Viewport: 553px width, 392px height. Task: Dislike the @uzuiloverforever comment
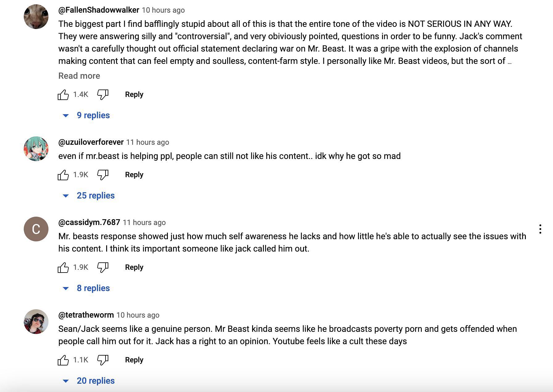click(x=103, y=175)
